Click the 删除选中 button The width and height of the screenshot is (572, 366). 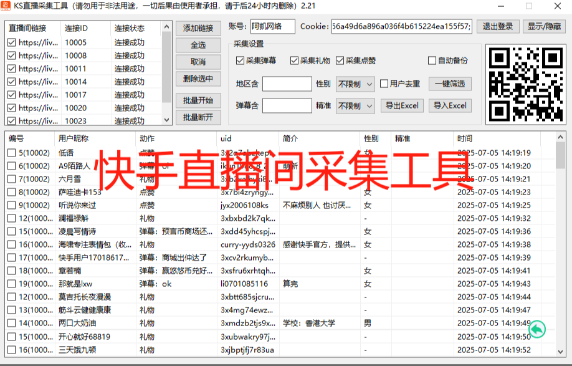[x=198, y=79]
